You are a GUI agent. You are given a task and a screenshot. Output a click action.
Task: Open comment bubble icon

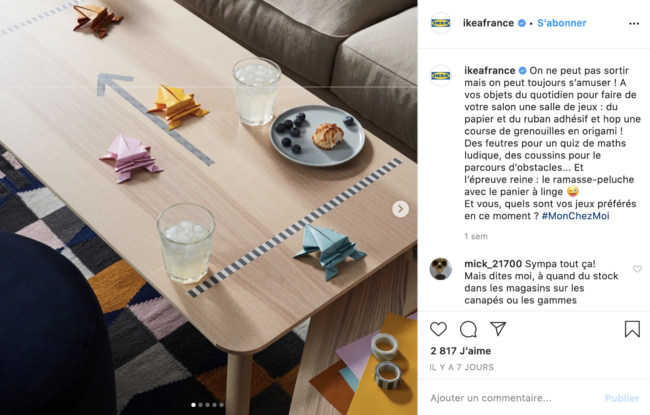point(468,329)
